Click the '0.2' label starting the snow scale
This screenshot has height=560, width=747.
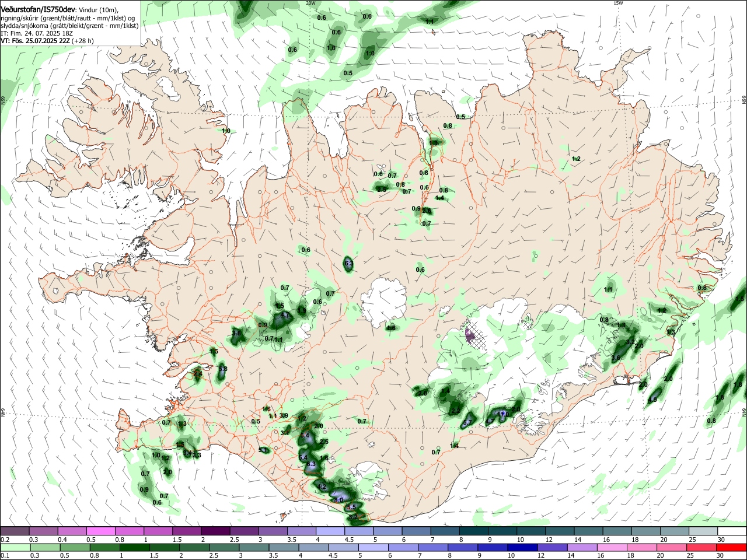click(x=5, y=540)
